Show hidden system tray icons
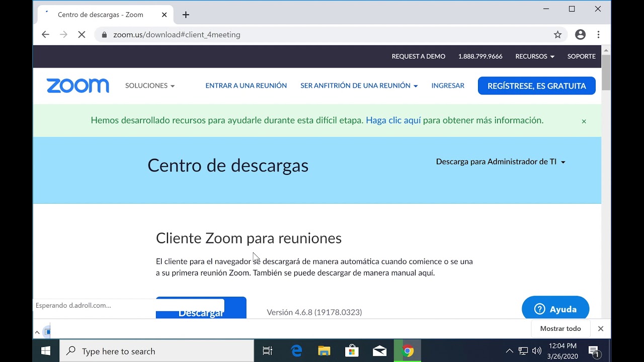 pos(509,351)
